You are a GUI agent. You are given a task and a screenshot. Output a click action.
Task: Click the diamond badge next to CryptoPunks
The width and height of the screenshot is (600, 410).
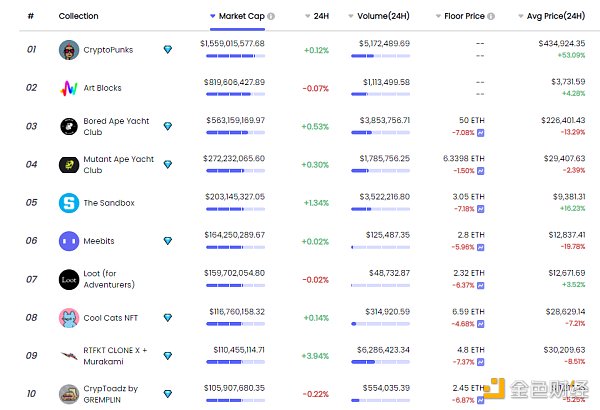coord(167,49)
